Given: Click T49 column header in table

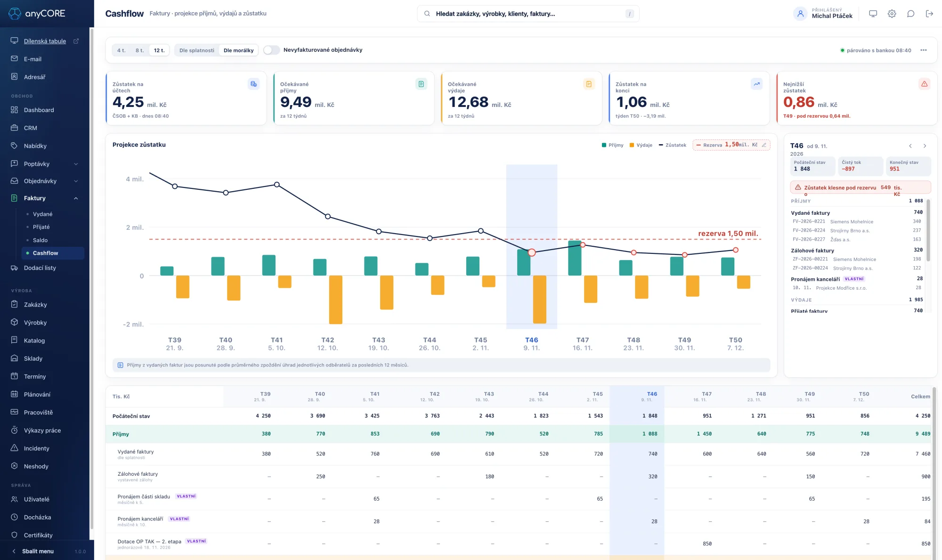Looking at the screenshot, I should click(810, 397).
